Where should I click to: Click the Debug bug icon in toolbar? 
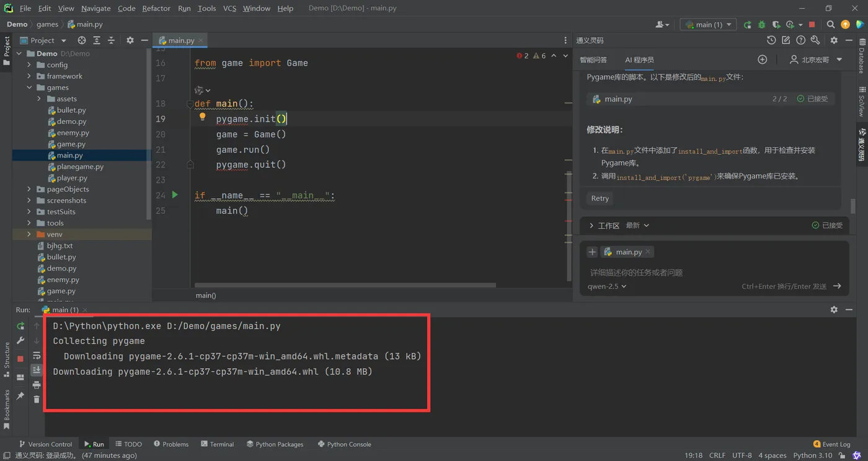pyautogui.click(x=762, y=25)
